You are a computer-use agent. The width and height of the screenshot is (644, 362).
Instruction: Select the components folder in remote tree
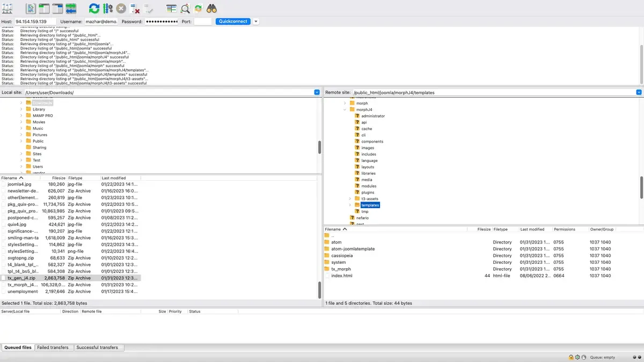(372, 142)
